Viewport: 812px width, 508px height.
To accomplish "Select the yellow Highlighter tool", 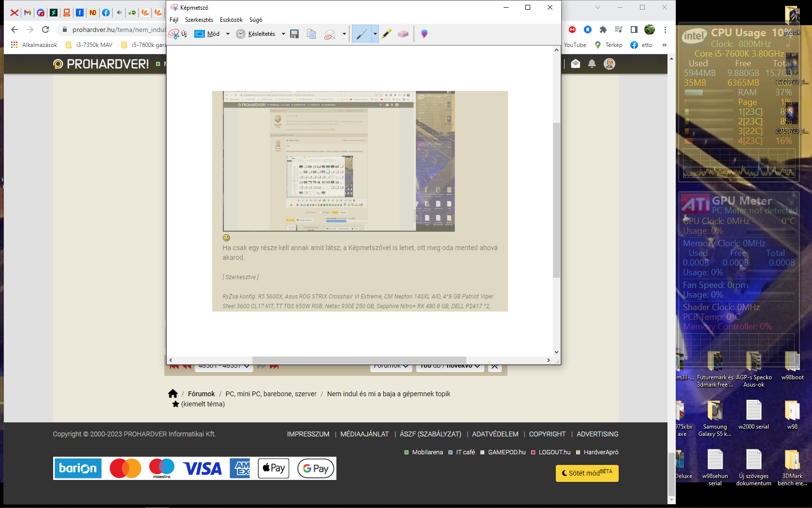I will pyautogui.click(x=387, y=34).
